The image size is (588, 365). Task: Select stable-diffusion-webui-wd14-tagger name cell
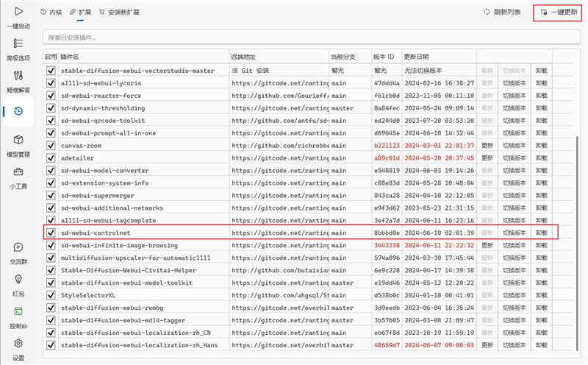pyautogui.click(x=123, y=320)
